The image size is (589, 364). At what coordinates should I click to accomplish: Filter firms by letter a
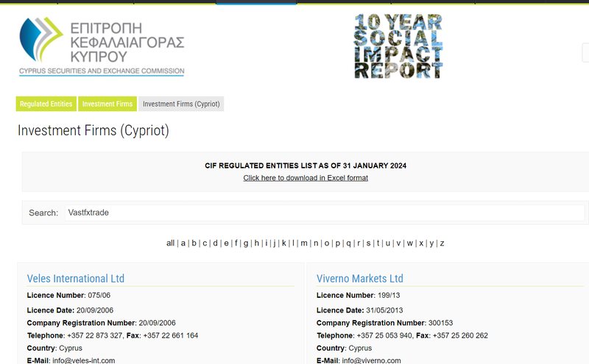tap(183, 243)
